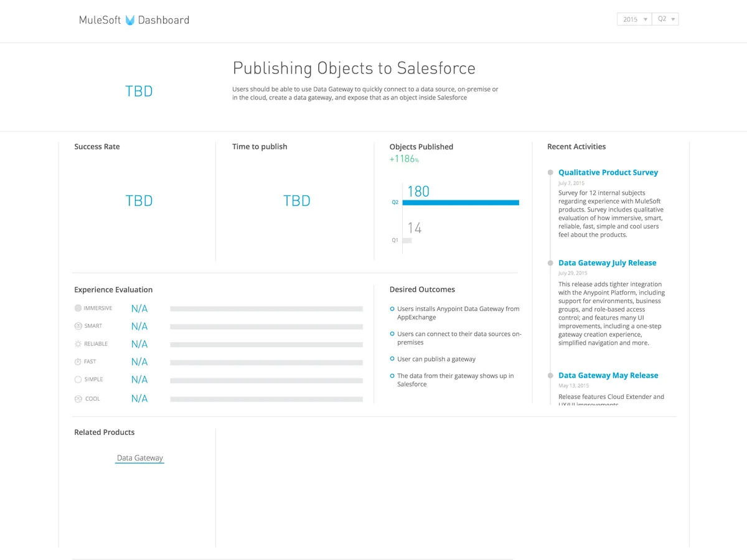Click the 'User can publish a gateway' bullet
747x560 pixels.
(392, 359)
